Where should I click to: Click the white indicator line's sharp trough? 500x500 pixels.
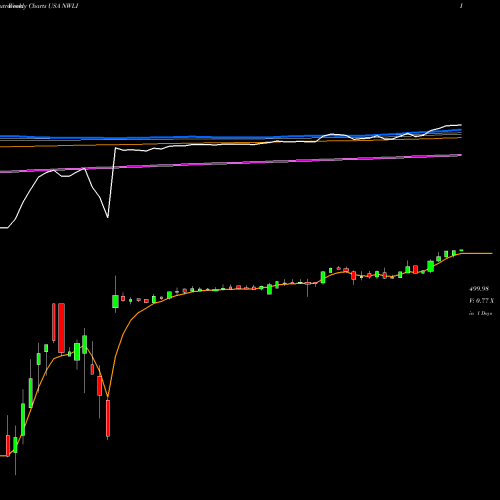tap(108, 217)
